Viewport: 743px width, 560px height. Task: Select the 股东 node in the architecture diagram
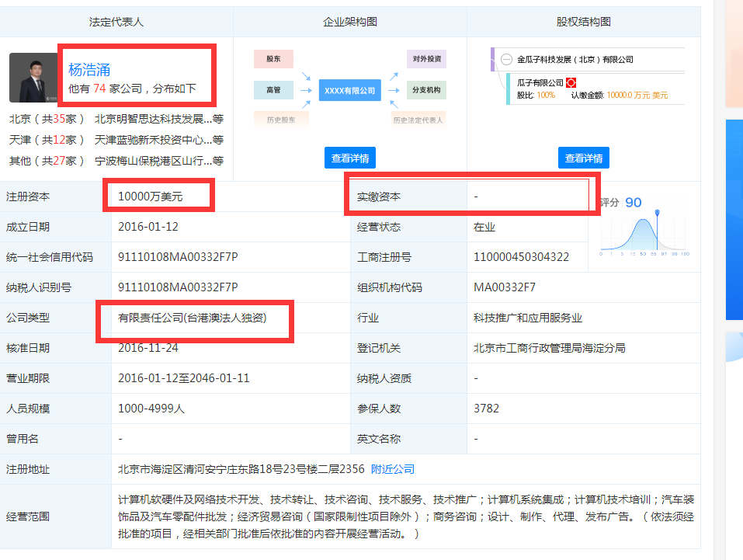(x=273, y=58)
